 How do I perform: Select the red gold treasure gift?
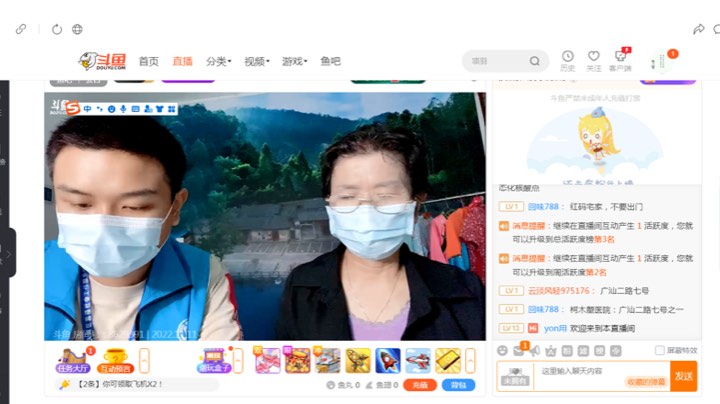point(297,360)
